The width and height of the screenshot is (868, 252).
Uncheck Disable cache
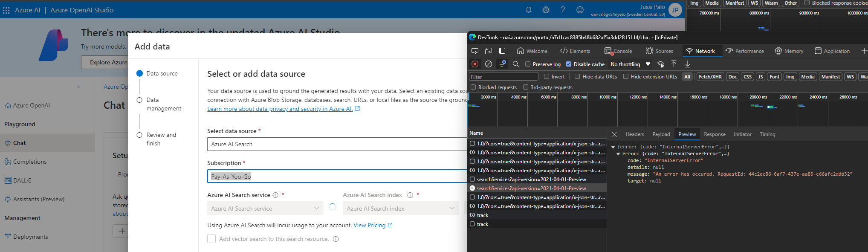(569, 64)
